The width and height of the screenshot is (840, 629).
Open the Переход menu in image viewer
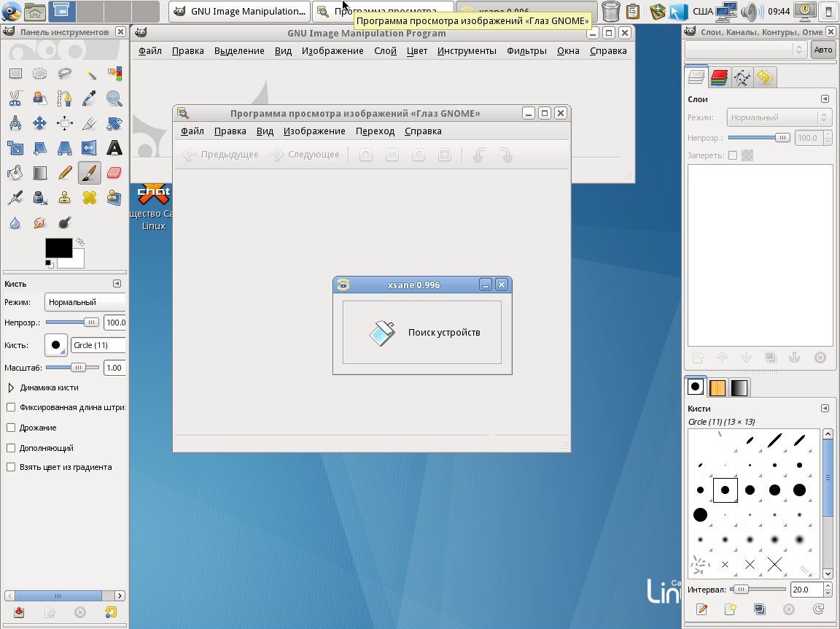pyautogui.click(x=375, y=131)
